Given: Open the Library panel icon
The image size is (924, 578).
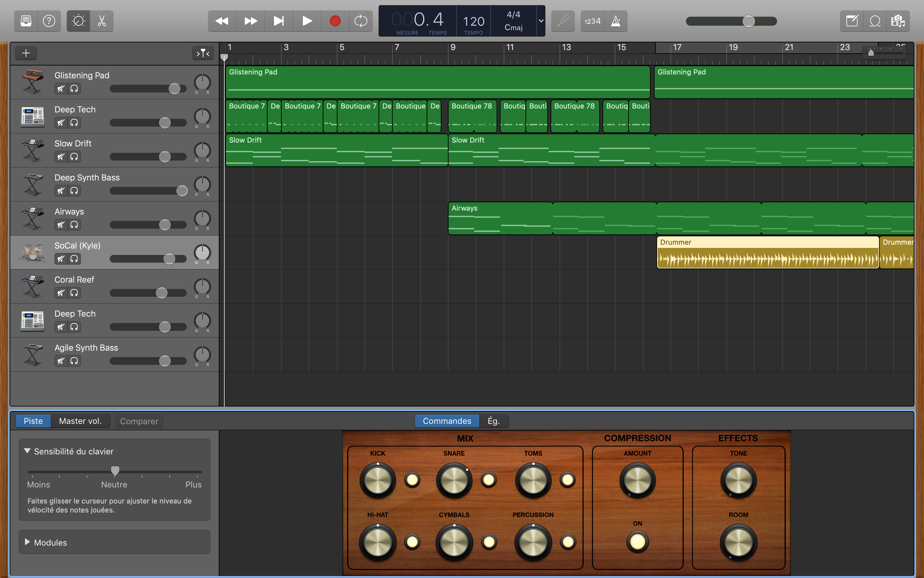Looking at the screenshot, I should (x=26, y=21).
